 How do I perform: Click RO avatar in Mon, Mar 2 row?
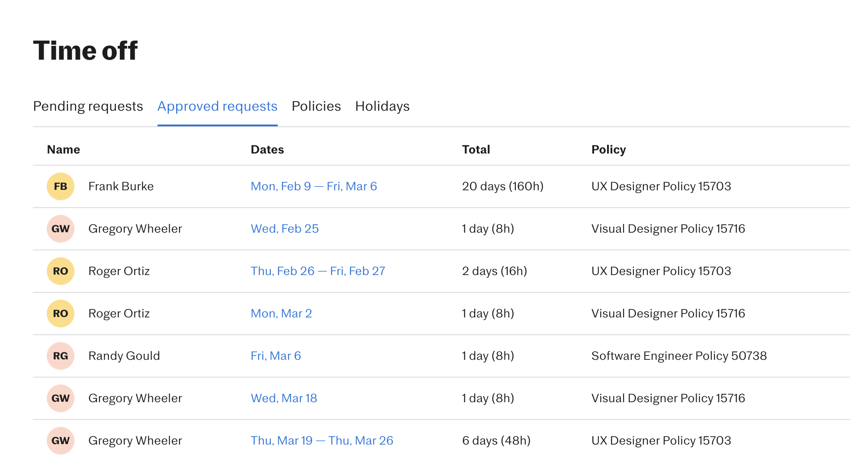(x=61, y=314)
